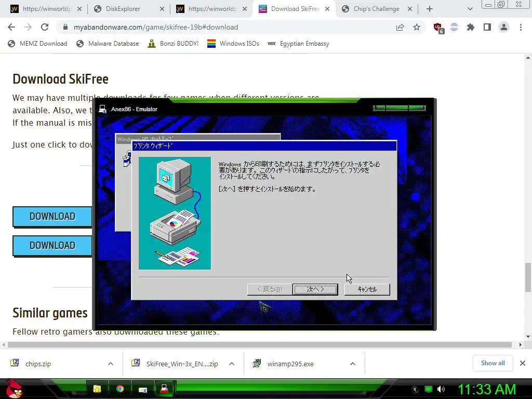Click the Windows 95 setup window title bar
The image size is (532, 399).
pyautogui.click(x=198, y=138)
